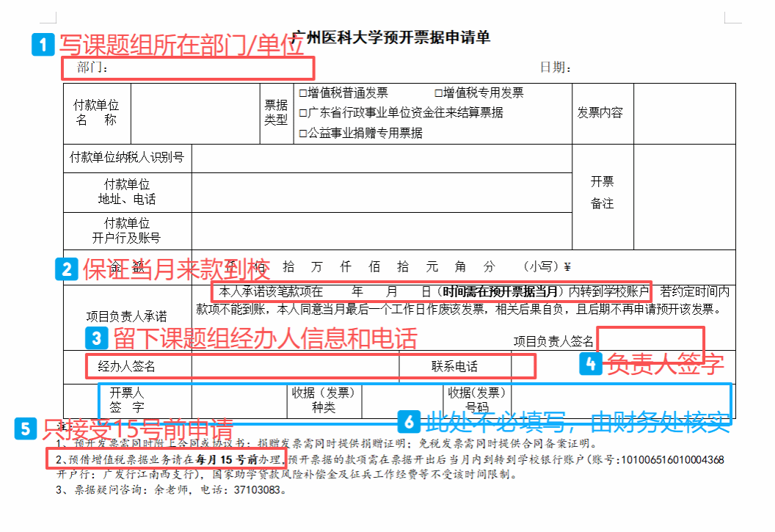
Task: Click the 付款单位 名称 label cell
Action: (x=97, y=114)
